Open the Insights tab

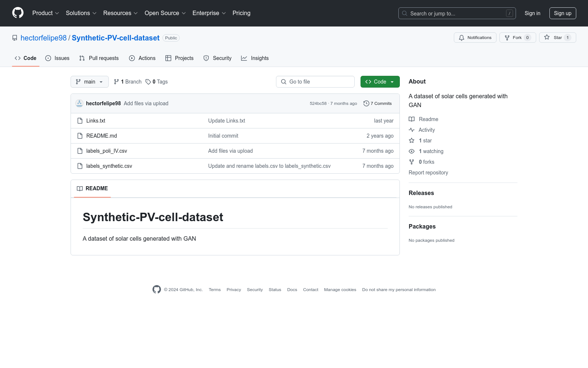[255, 58]
